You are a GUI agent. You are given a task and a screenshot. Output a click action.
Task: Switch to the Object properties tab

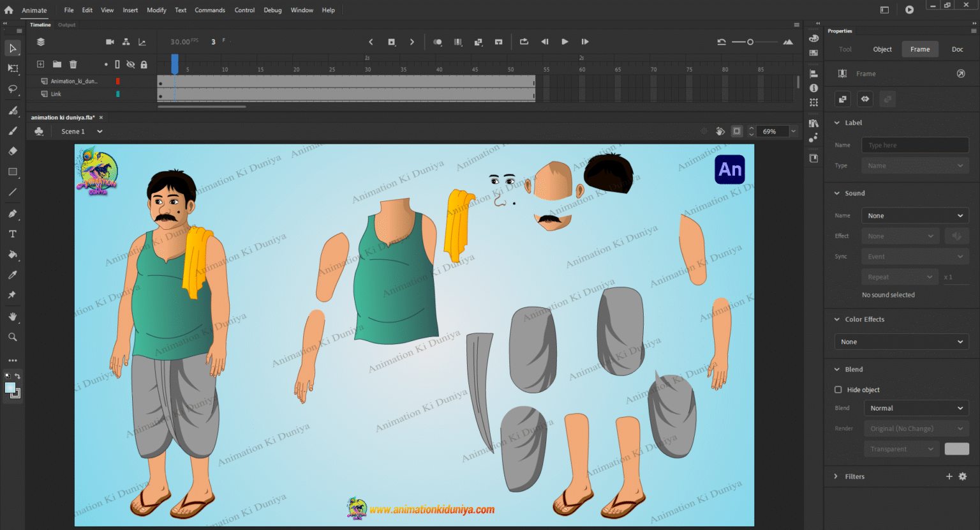pyautogui.click(x=882, y=49)
